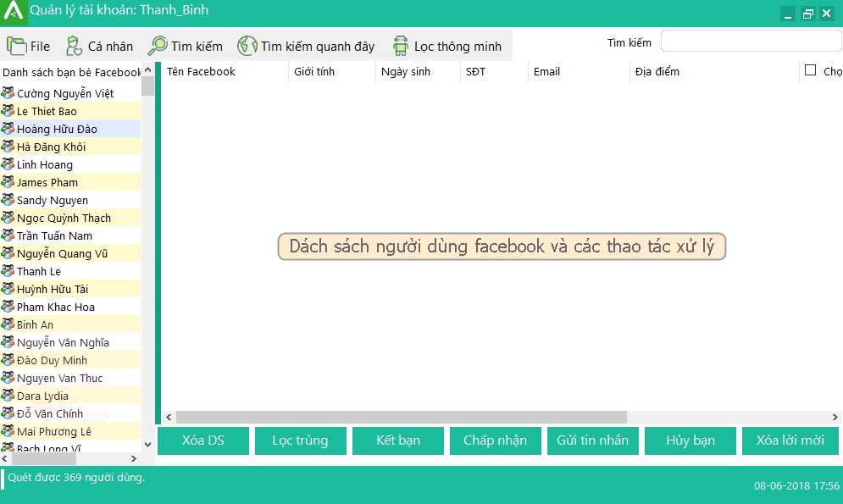Click the Lọc trùng button
843x504 pixels.
click(301, 440)
